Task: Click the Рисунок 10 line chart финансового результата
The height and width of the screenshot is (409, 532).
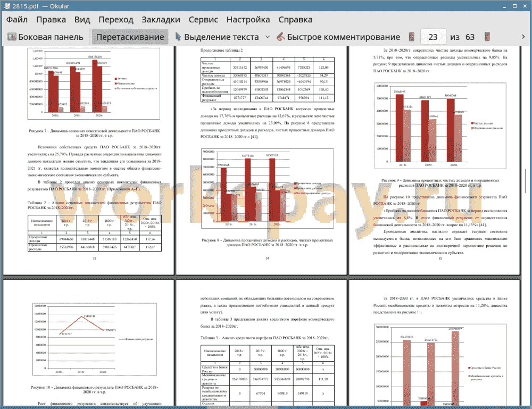Action: point(95,339)
